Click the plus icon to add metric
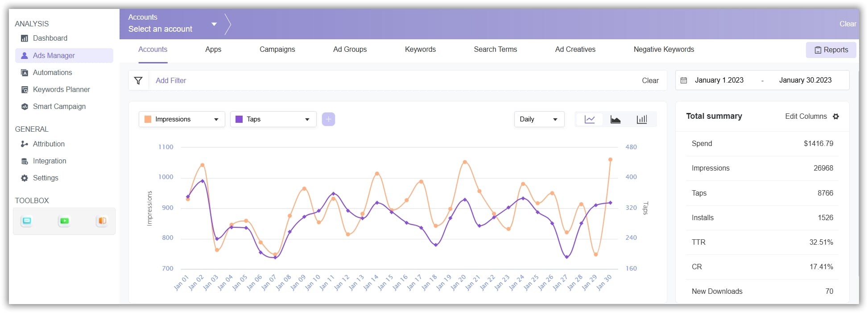The height and width of the screenshot is (313, 868). click(328, 119)
